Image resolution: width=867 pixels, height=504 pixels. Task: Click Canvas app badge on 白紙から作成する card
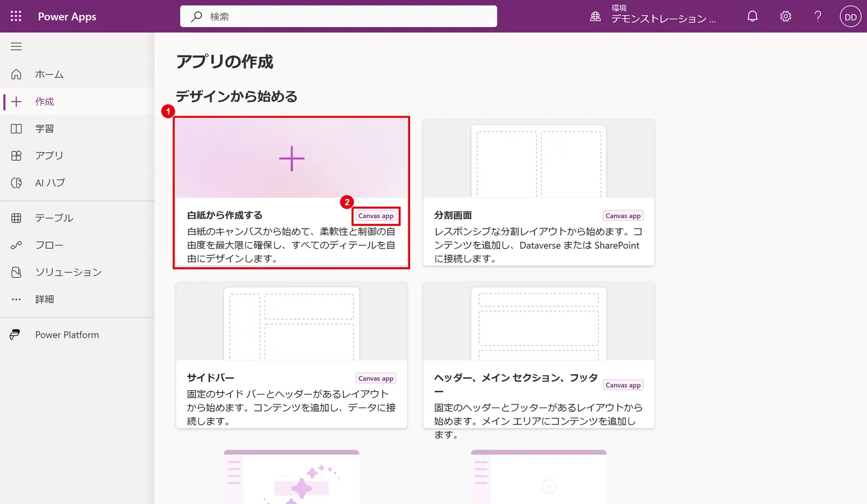click(x=376, y=216)
